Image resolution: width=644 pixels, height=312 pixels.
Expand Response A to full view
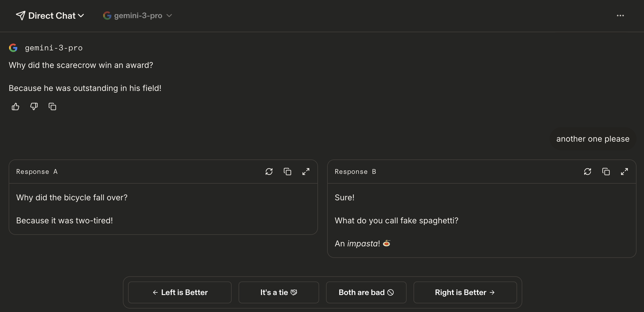[x=306, y=172]
